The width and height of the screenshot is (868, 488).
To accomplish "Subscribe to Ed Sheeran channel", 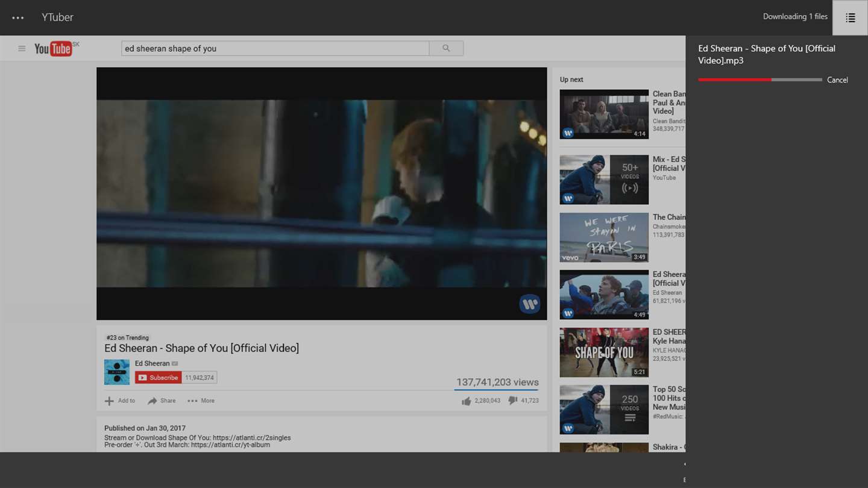I will (159, 378).
